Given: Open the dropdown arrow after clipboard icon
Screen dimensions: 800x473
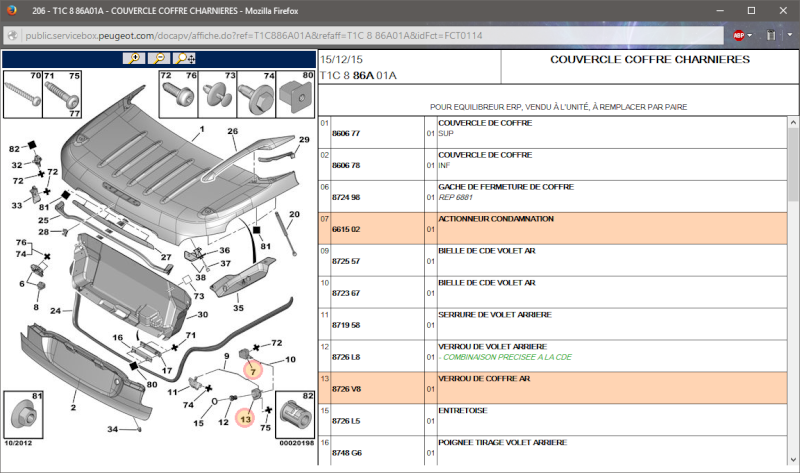Looking at the screenshot, I should (x=790, y=35).
